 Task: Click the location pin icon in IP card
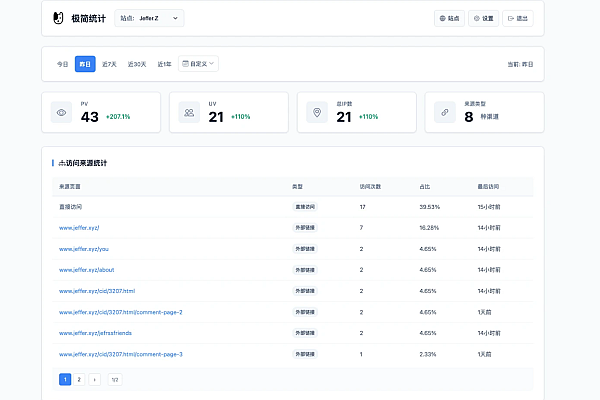pos(317,113)
